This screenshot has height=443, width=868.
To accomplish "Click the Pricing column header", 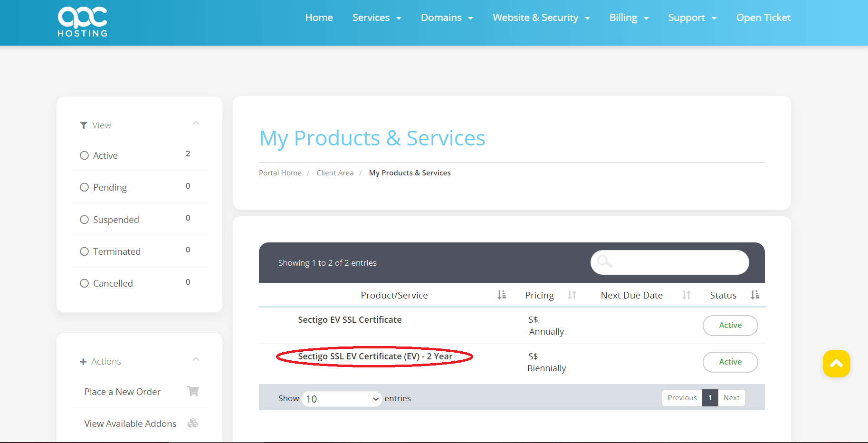I will tap(539, 295).
